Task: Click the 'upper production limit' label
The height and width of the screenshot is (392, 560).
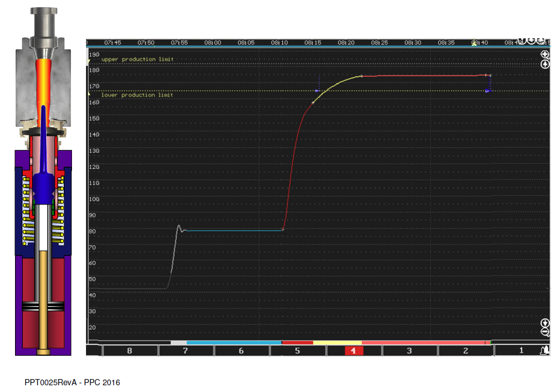Action: point(137,59)
